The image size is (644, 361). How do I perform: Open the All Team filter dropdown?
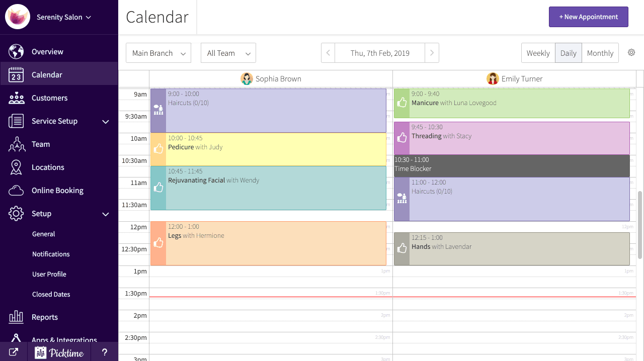(x=228, y=53)
